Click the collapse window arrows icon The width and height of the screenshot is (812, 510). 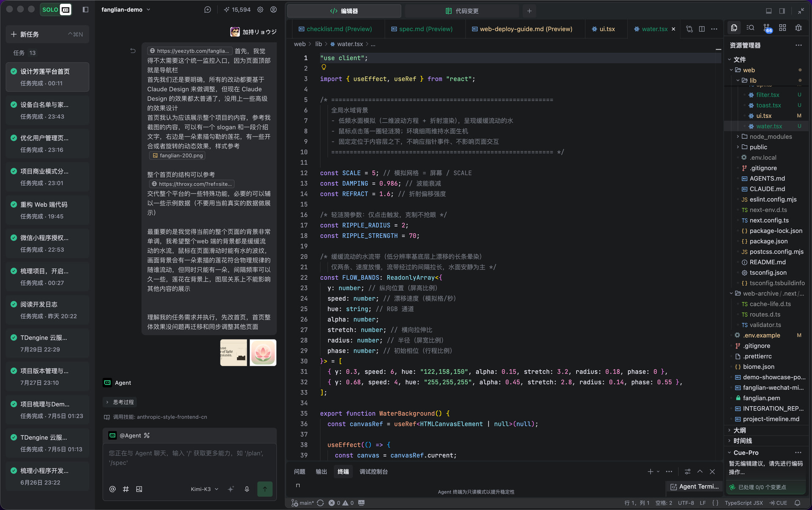801,11
